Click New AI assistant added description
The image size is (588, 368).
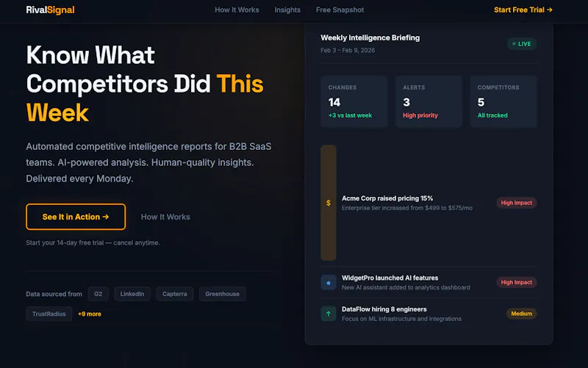tap(406, 287)
